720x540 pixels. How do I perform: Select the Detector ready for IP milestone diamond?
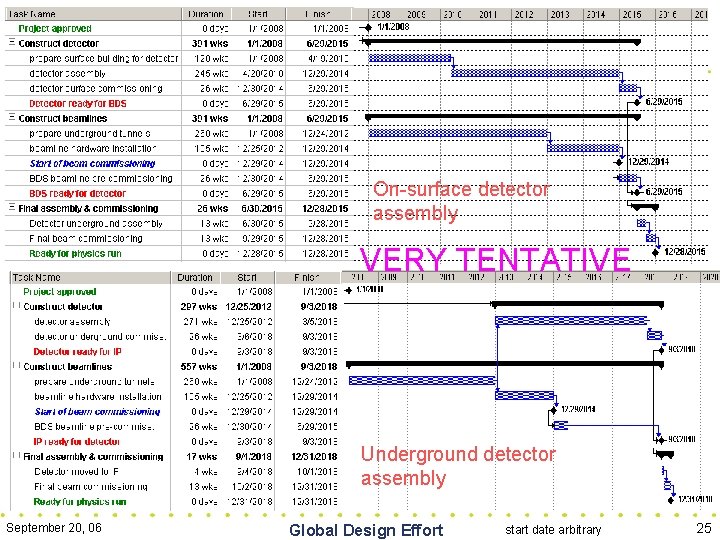click(661, 350)
